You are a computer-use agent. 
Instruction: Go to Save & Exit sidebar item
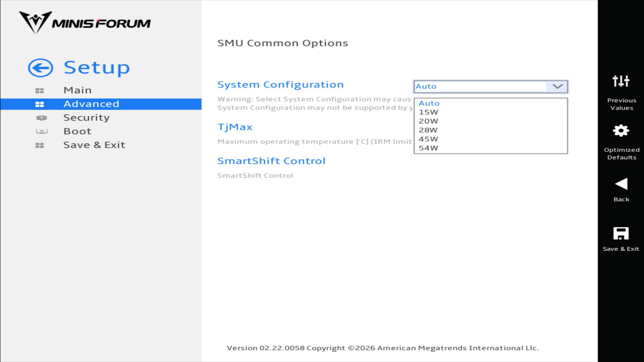pos(94,145)
